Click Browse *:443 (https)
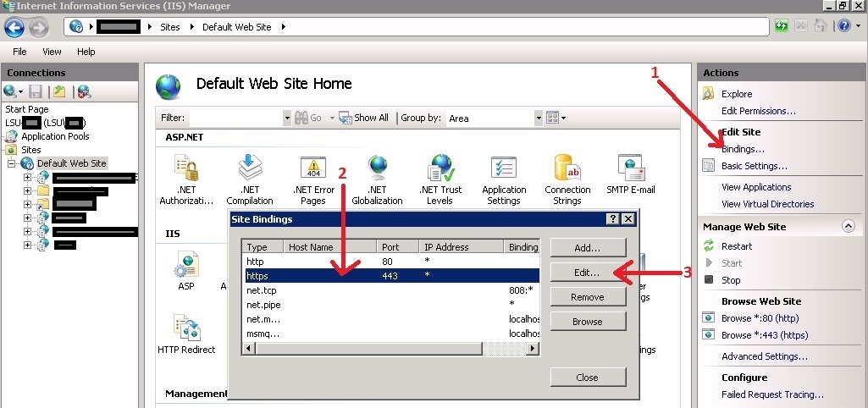 (765, 335)
